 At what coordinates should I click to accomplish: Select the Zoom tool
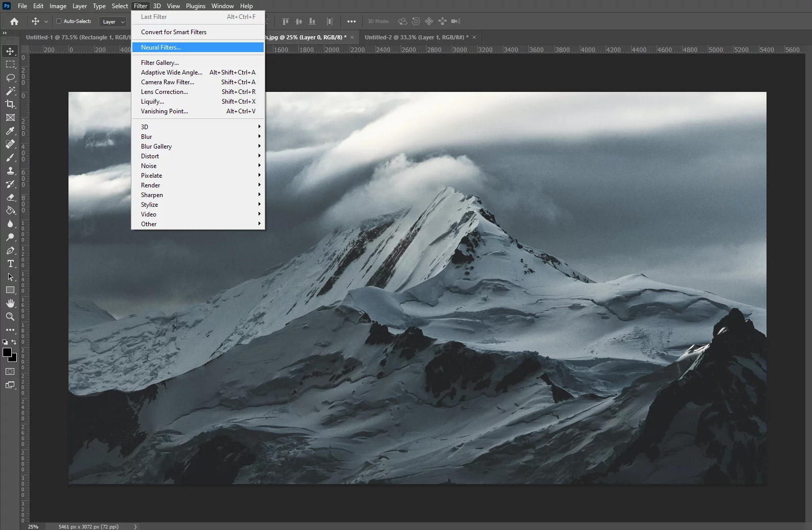pyautogui.click(x=10, y=317)
